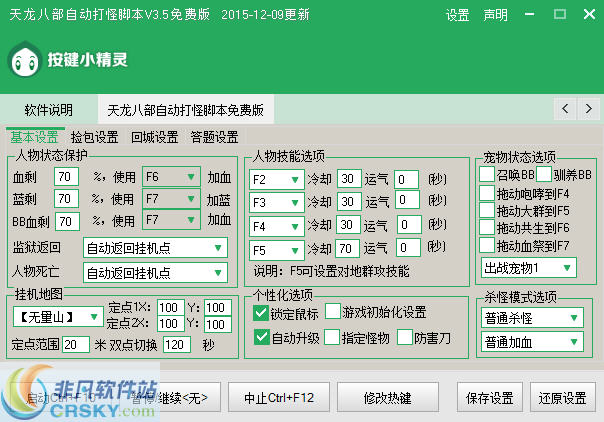Check the 驯养BB option
Screen dimensions: 604x422
(544, 174)
